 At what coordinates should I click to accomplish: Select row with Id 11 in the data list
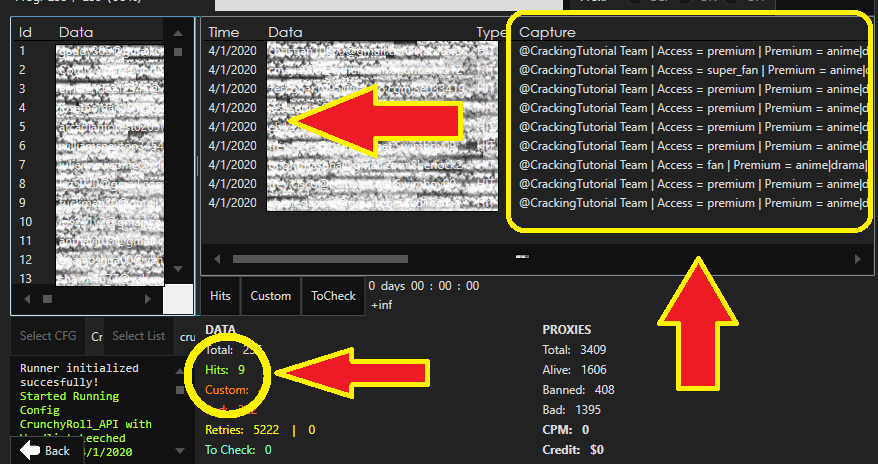(x=92, y=241)
